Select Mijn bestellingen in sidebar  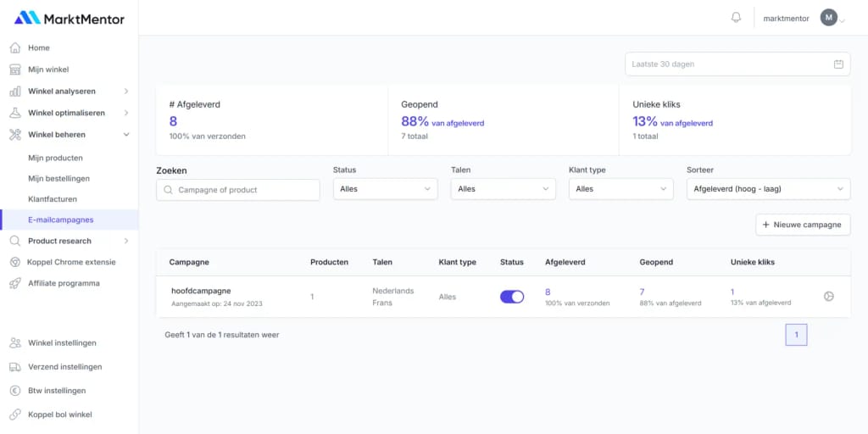pos(58,179)
